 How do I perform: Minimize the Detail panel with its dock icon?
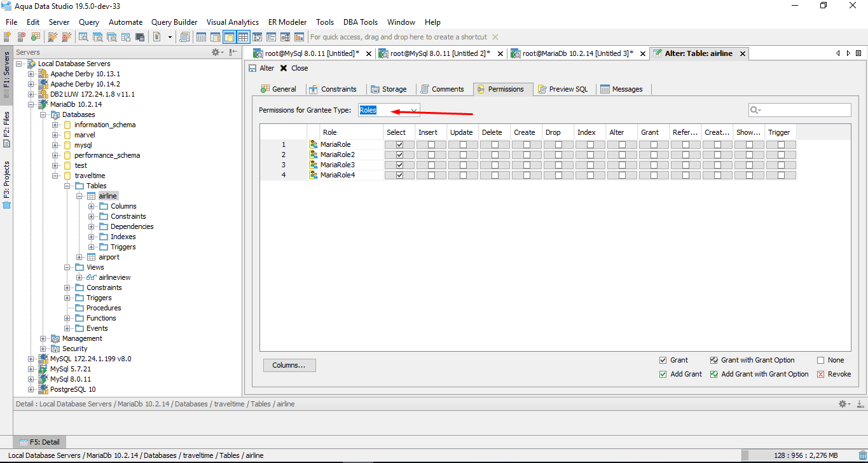pos(860,404)
